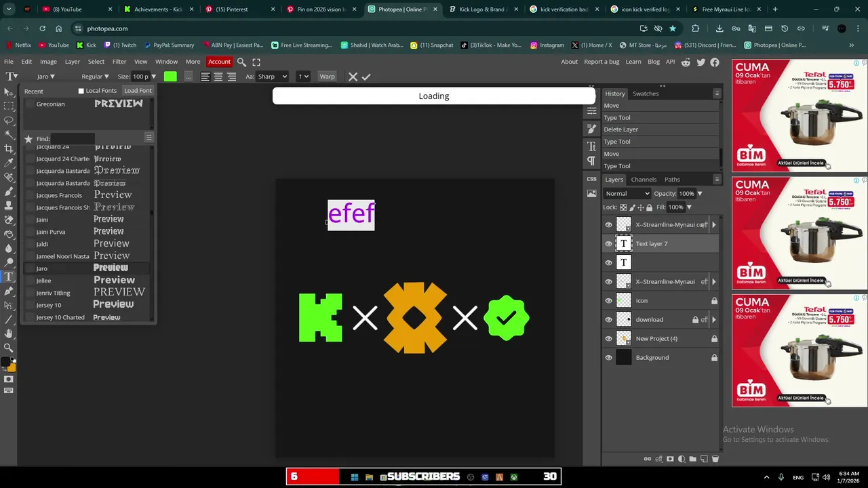Click the Warp button
The width and height of the screenshot is (868, 488).
pyautogui.click(x=328, y=77)
